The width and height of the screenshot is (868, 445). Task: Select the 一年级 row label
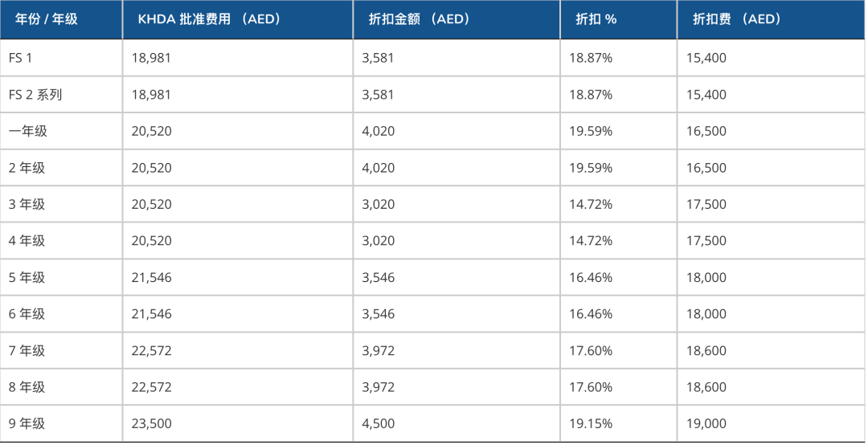click(x=28, y=131)
